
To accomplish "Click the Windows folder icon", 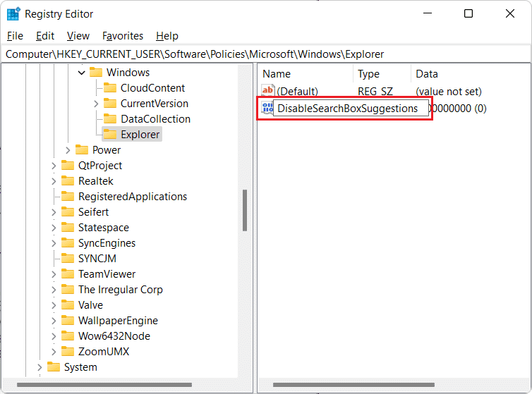I will coord(96,72).
